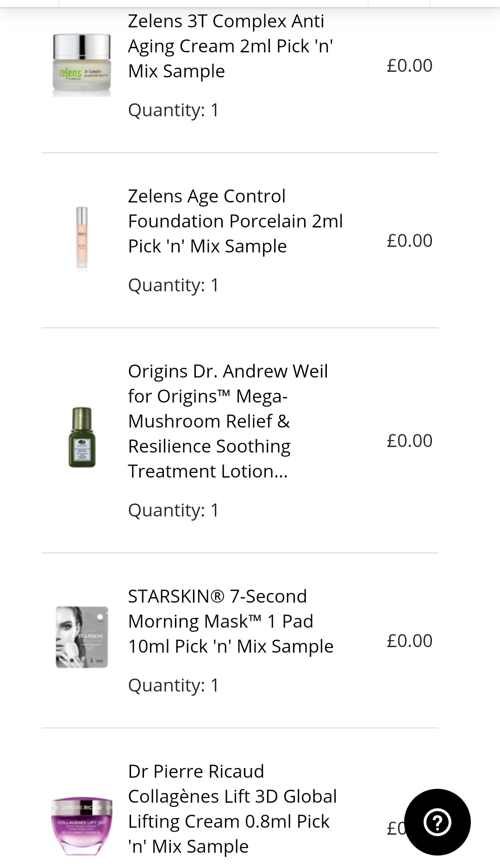Image resolution: width=500 pixels, height=868 pixels.
Task: Open Dr Pierre Ricaud Collagènes Lift title
Action: (232, 809)
